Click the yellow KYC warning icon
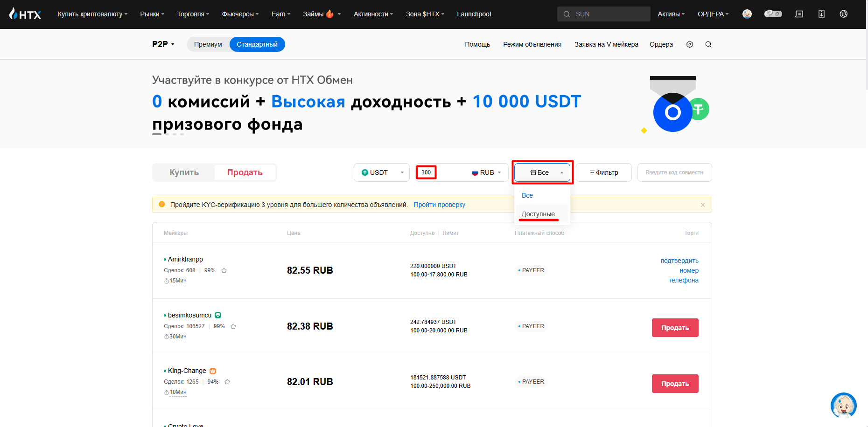Viewport: 868px width, 427px height. (x=162, y=204)
